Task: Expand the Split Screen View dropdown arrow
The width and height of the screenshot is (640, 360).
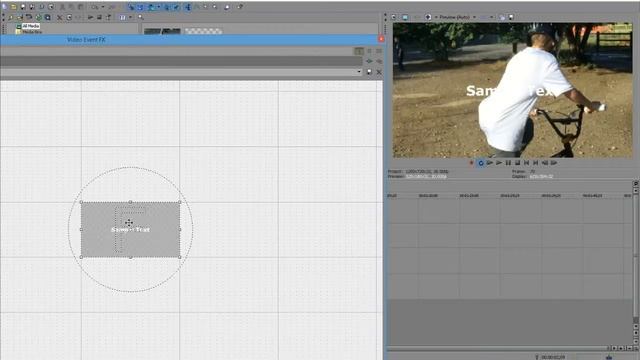Action: pyautogui.click(x=436, y=17)
